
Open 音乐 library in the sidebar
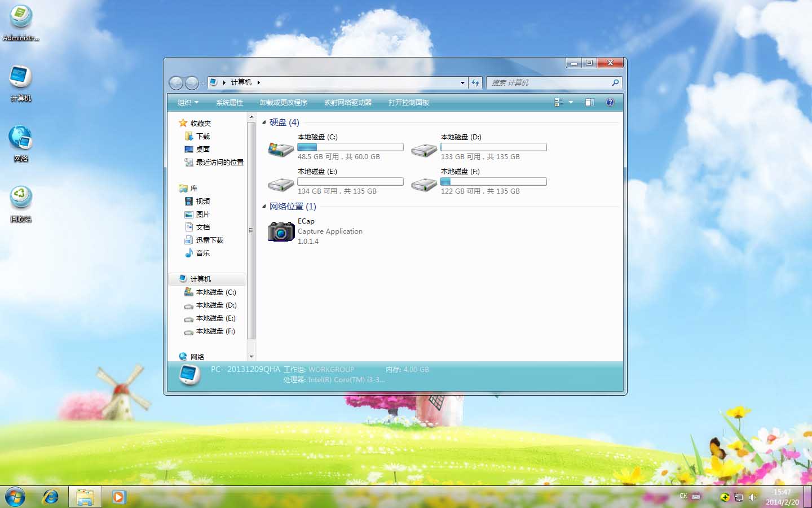(x=203, y=253)
